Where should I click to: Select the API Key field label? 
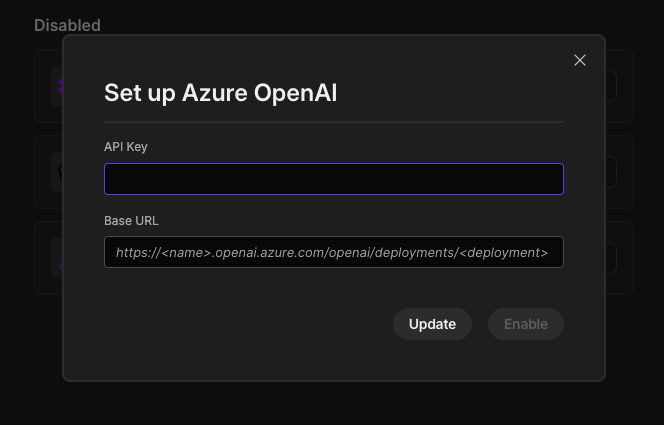[126, 147]
